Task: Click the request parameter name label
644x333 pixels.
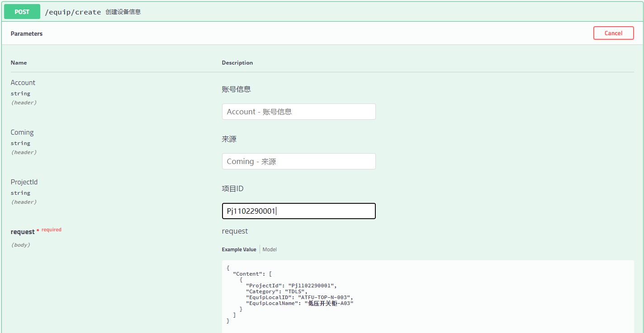Action: pos(23,232)
